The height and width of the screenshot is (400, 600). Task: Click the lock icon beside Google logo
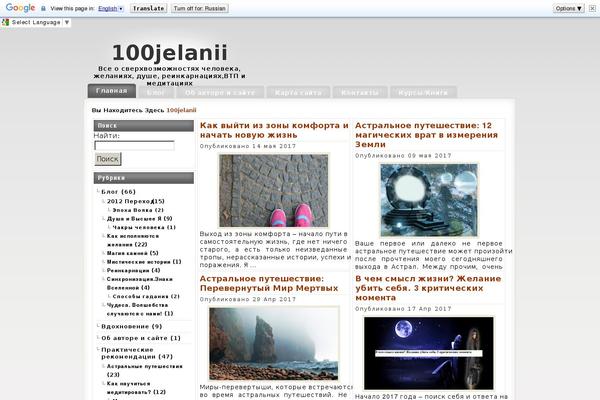(x=43, y=8)
